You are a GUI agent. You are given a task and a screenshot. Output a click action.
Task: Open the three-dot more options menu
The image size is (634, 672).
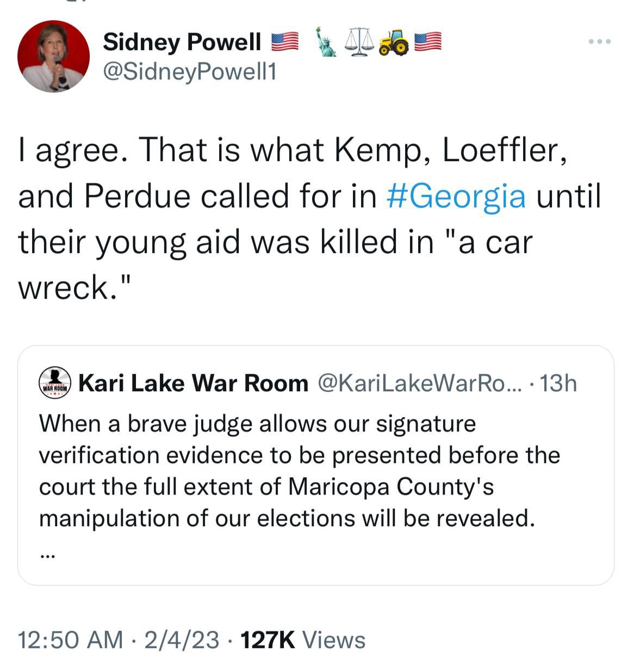(600, 41)
